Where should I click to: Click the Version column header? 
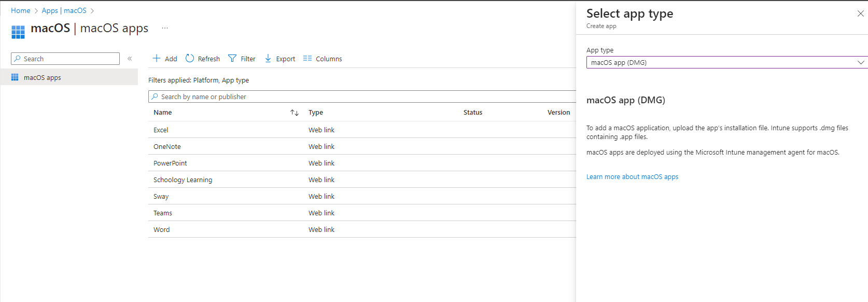pos(558,113)
